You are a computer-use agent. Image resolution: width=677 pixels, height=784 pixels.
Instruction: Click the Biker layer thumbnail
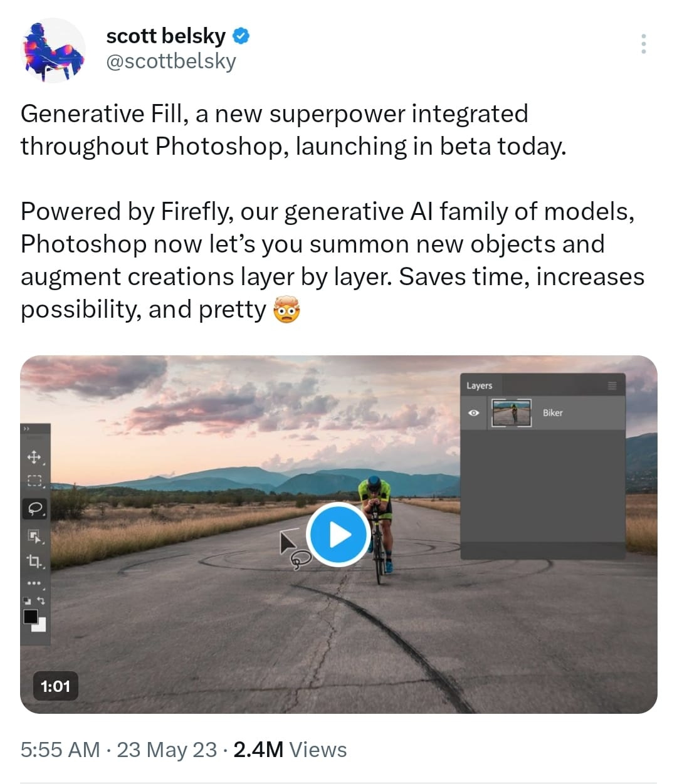pyautogui.click(x=512, y=413)
